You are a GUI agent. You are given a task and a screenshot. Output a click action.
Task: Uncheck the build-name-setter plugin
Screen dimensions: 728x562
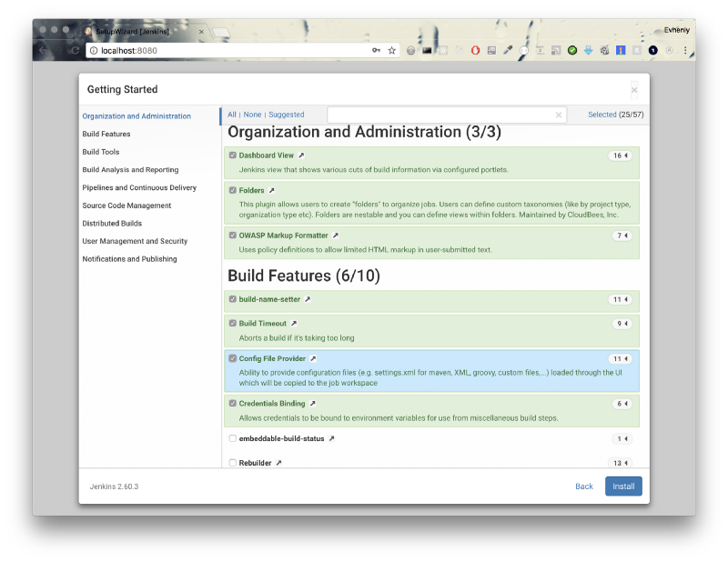pos(233,299)
